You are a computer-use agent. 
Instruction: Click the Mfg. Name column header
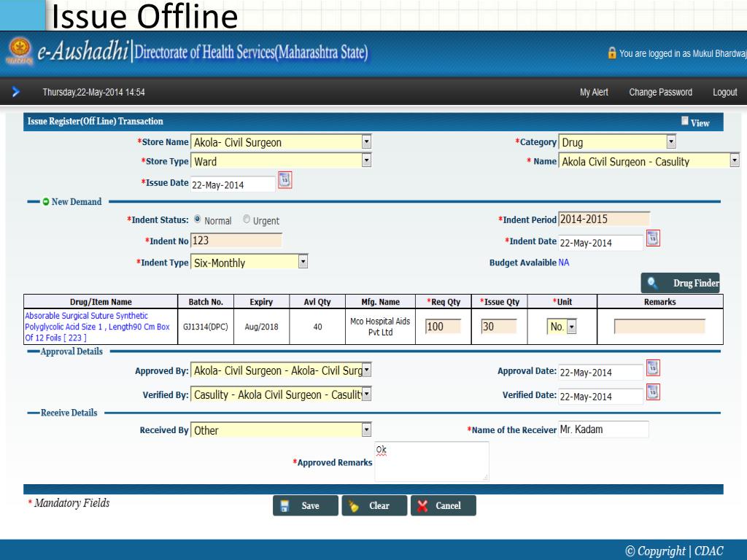pyautogui.click(x=380, y=301)
